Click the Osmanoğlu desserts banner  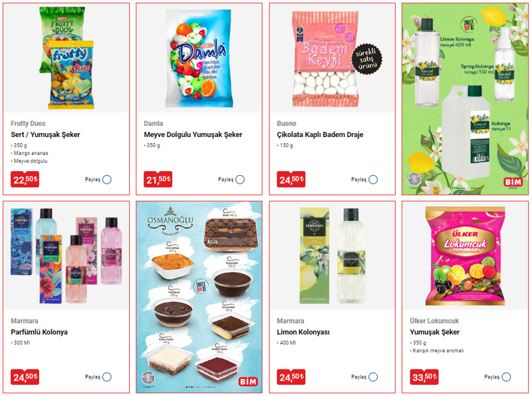coord(199,297)
